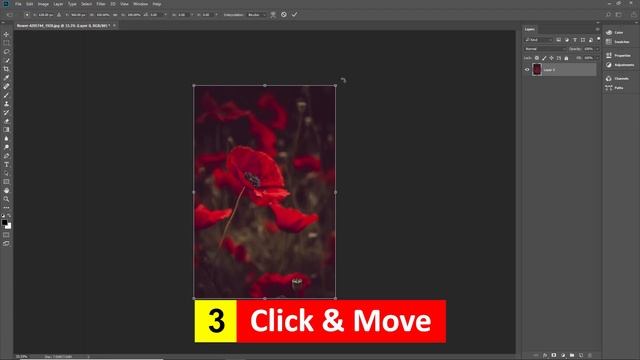Open the Paths panel icon
640x360 pixels.
point(609,88)
